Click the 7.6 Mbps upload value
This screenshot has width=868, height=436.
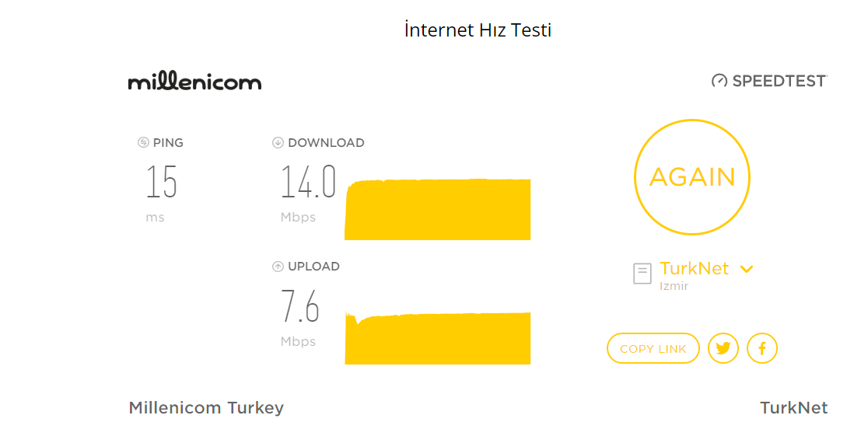pyautogui.click(x=300, y=306)
